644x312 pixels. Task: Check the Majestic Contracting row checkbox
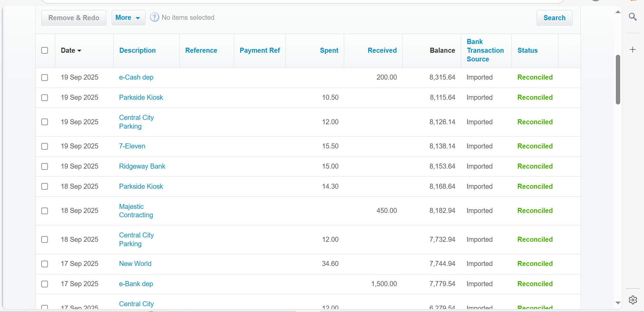click(x=45, y=211)
